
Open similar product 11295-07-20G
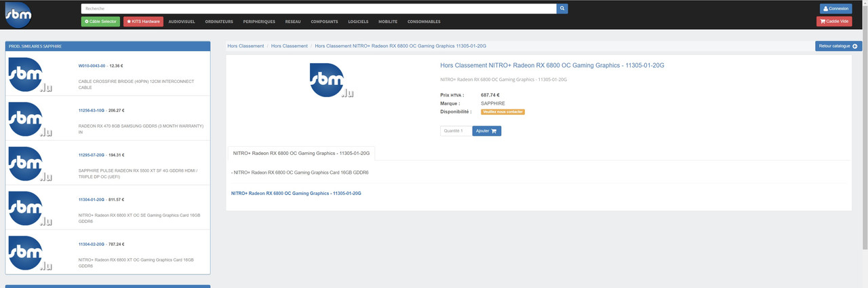92,155
